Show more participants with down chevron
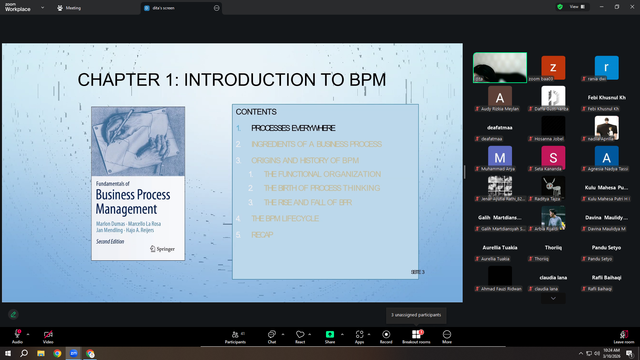 click(553, 298)
